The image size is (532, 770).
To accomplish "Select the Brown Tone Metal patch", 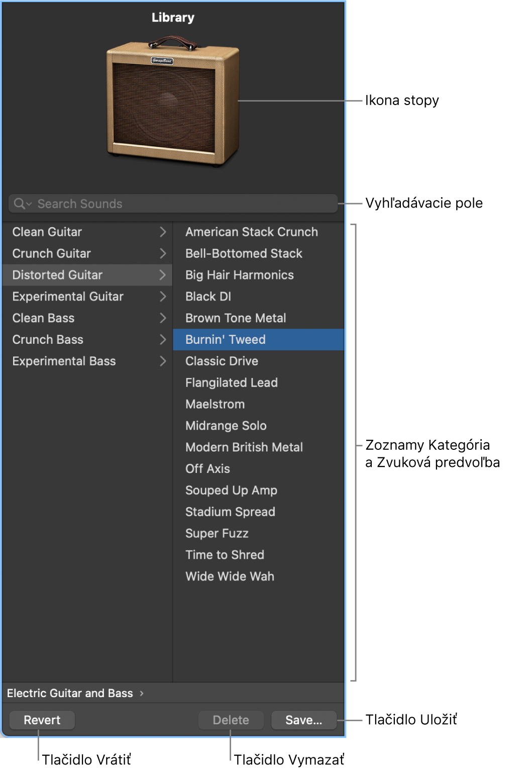I will click(x=235, y=318).
